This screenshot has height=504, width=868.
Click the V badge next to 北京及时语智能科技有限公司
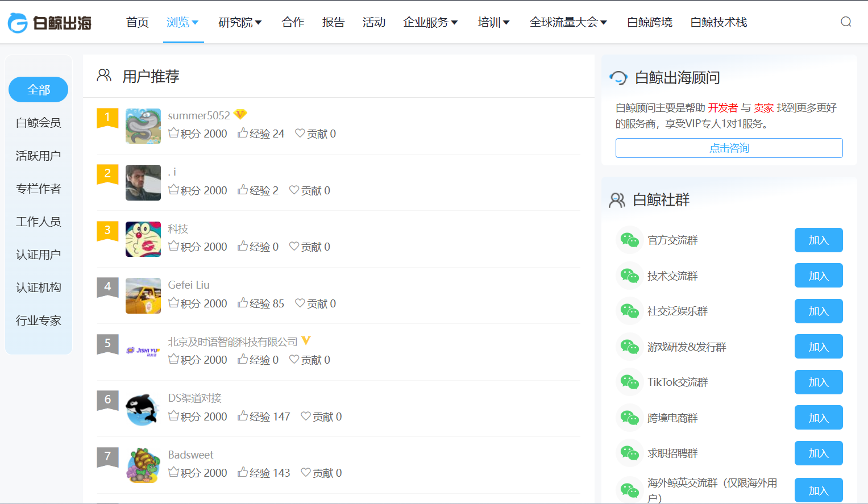coord(306,341)
